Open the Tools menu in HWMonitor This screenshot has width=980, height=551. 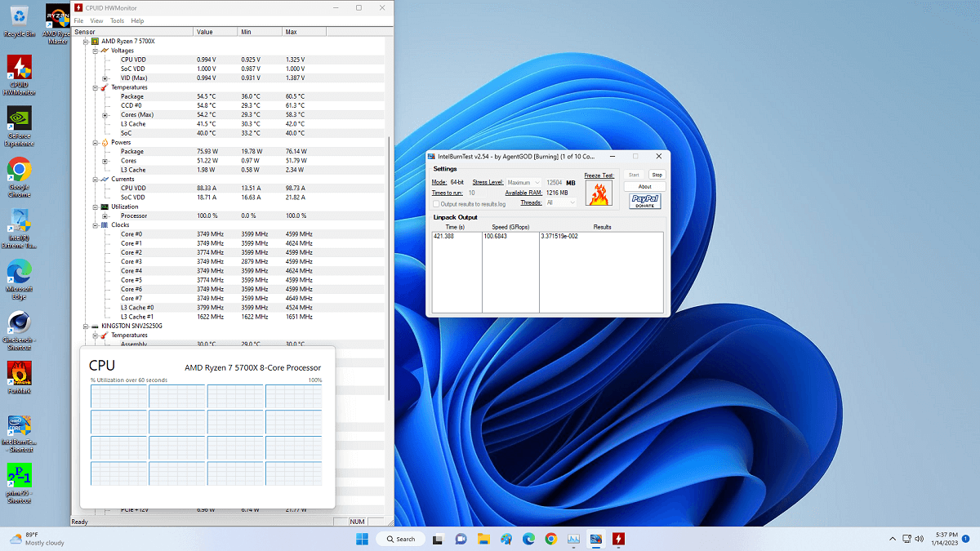118,20
